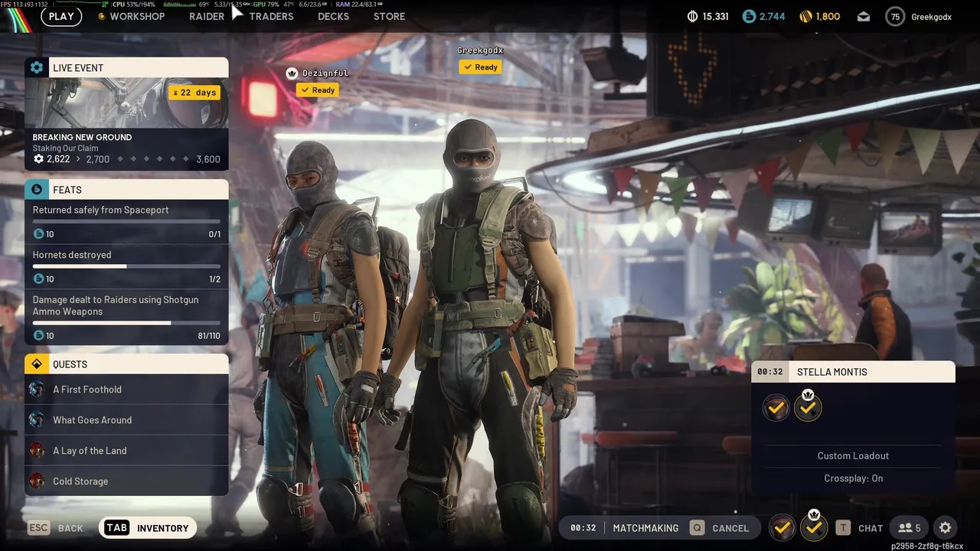Click the Live Event gear icon
980x551 pixels.
(37, 67)
